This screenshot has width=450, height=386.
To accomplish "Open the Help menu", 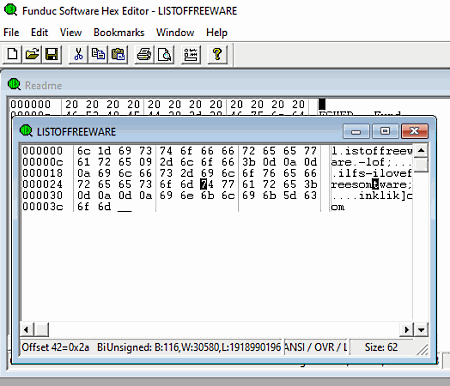I will pos(217,32).
